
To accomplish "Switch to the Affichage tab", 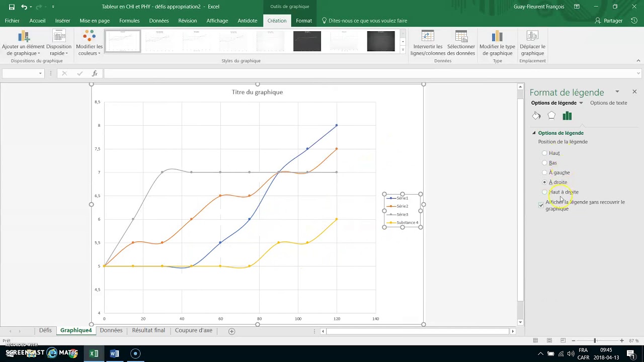I will pyautogui.click(x=217, y=21).
